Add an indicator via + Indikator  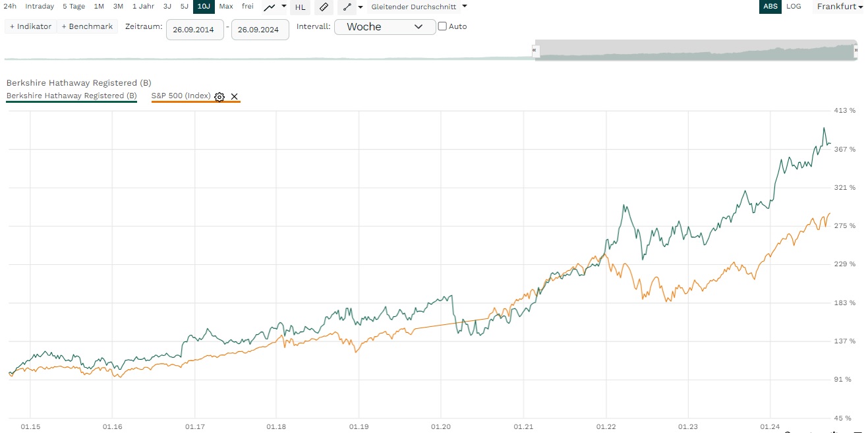(30, 27)
